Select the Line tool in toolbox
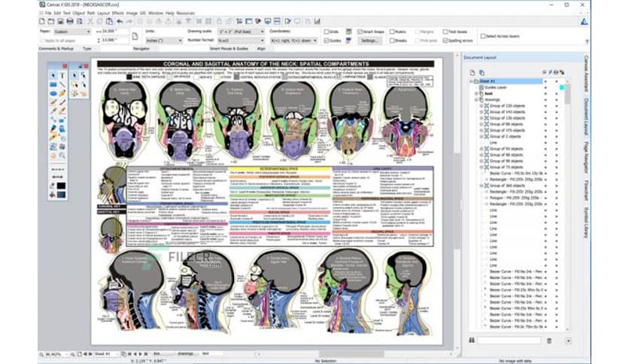This screenshot has width=629, height=364. click(x=62, y=84)
